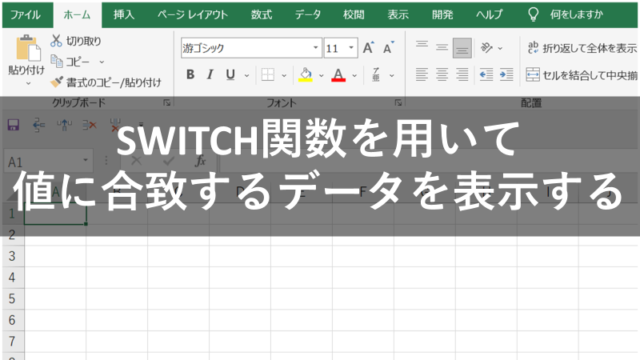
Task: Increase the indent
Action: tap(507, 75)
